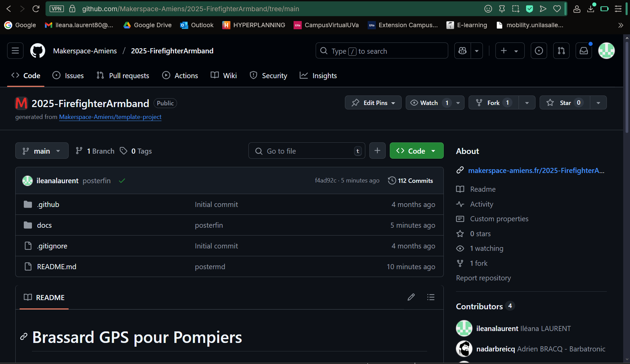Open your profile avatar menu
630x364 pixels.
pyautogui.click(x=607, y=51)
